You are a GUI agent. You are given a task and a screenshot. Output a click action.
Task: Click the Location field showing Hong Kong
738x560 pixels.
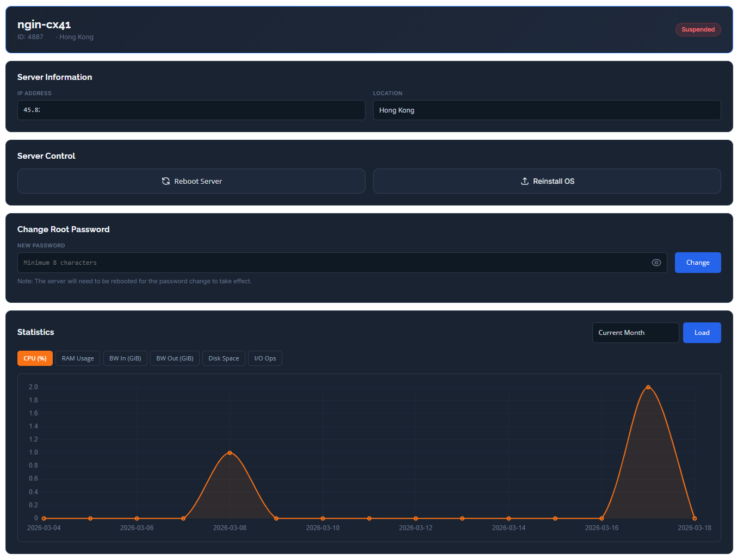[547, 110]
